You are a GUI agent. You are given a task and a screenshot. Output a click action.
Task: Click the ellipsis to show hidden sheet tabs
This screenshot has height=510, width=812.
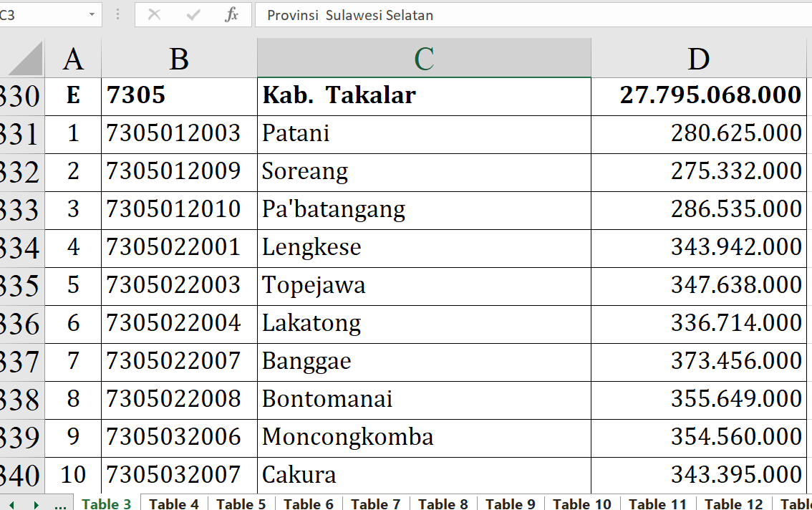point(60,504)
